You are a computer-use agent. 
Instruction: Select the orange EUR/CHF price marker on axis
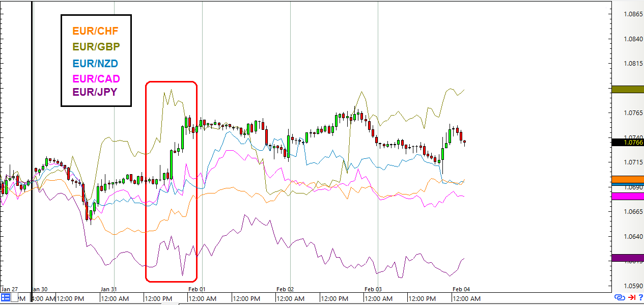point(628,179)
